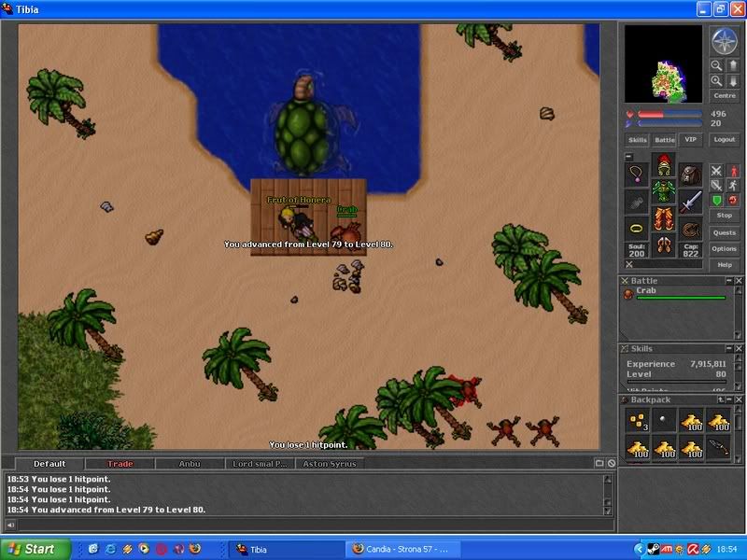Select Crab in the Battle list

(676, 294)
